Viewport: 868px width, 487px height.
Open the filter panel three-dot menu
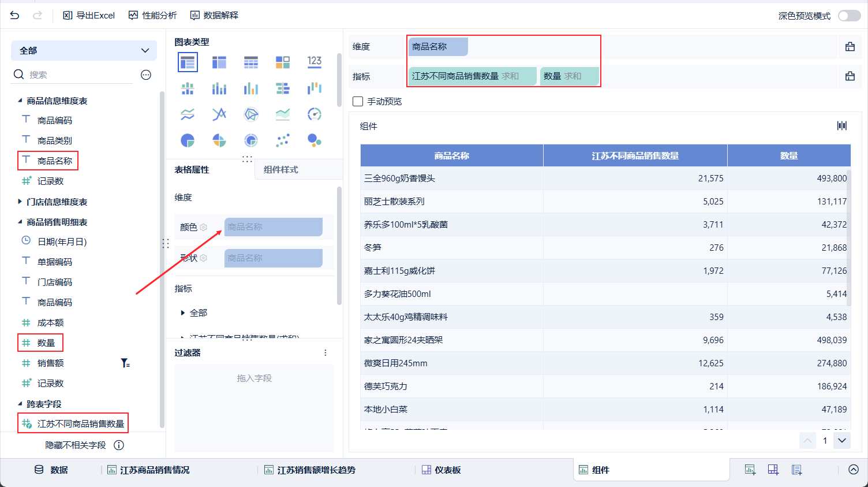point(325,352)
